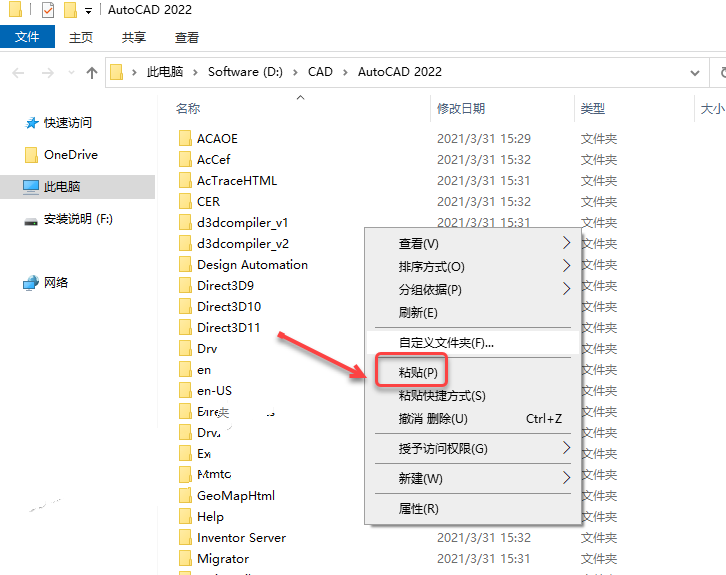
Task: Select the Design Automation folder name
Action: [x=252, y=265]
